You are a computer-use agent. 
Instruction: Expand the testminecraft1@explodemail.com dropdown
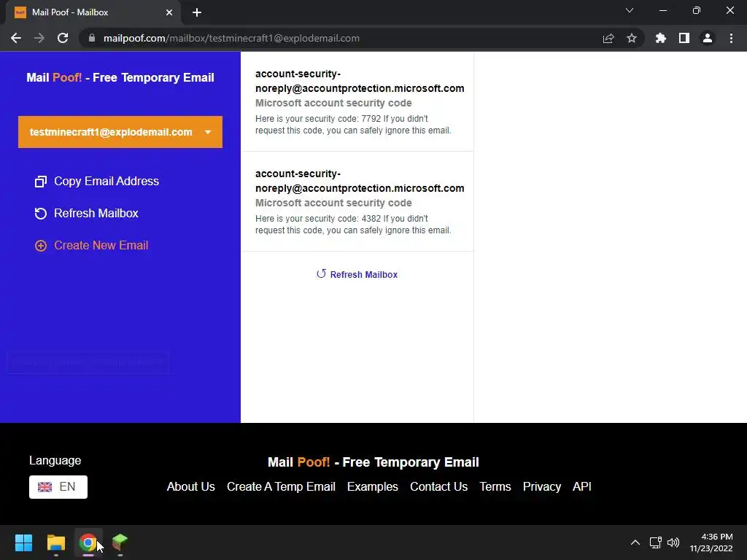point(120,132)
